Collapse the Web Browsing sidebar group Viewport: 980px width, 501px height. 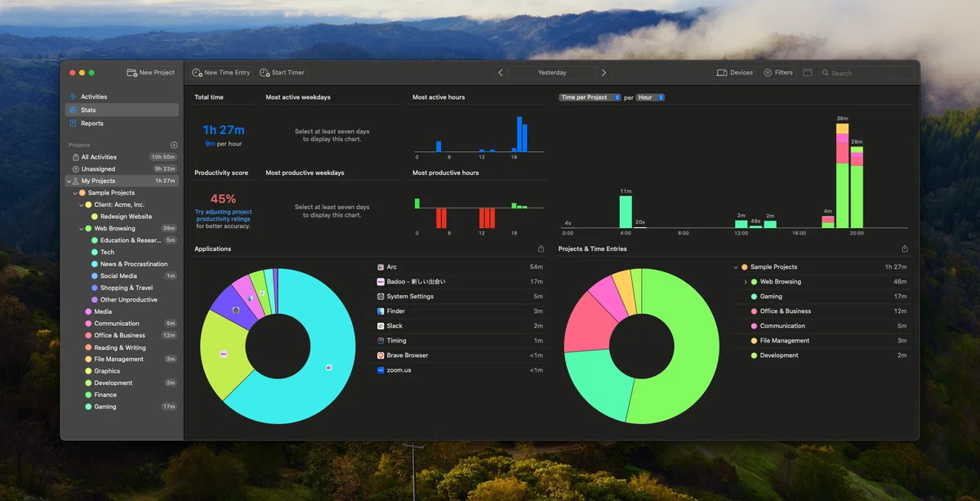coord(81,229)
